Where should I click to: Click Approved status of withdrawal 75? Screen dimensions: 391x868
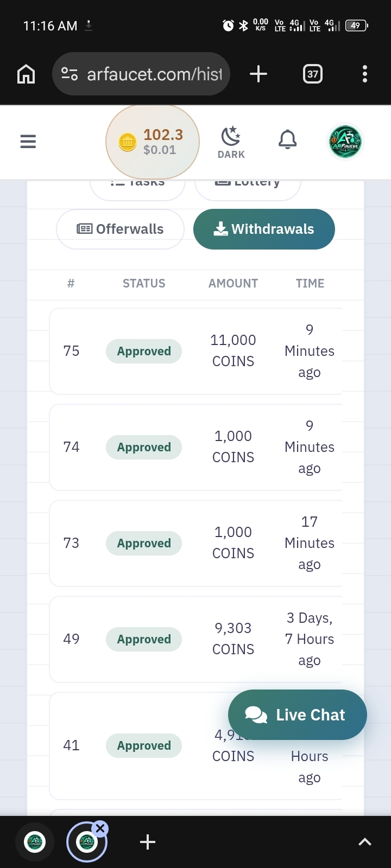(x=144, y=351)
